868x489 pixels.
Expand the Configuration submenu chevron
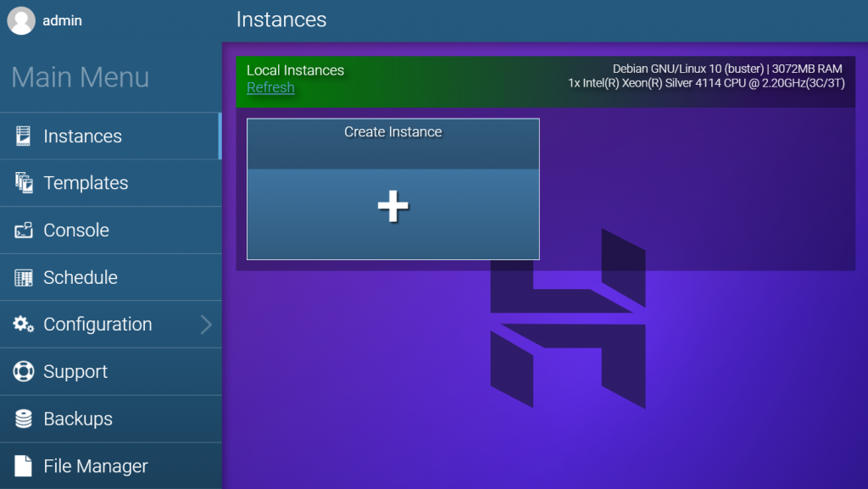(x=206, y=325)
